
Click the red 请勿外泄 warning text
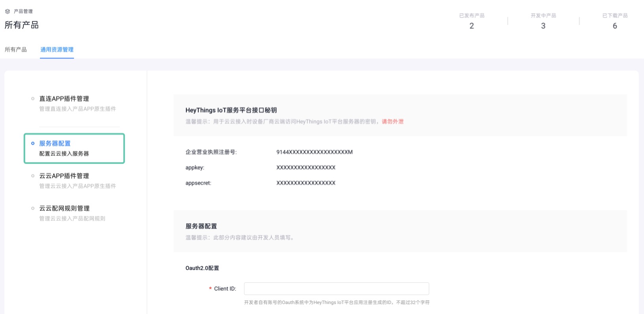392,122
